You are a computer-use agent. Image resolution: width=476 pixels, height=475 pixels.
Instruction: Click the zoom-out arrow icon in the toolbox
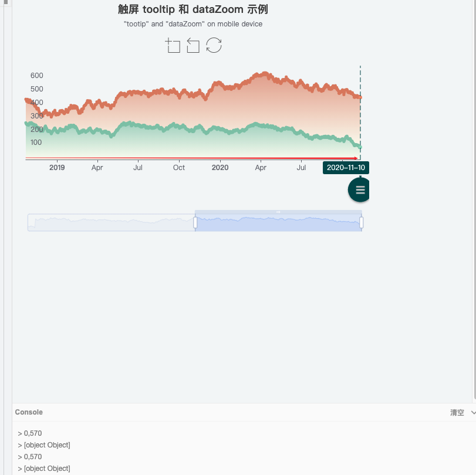[x=193, y=45]
